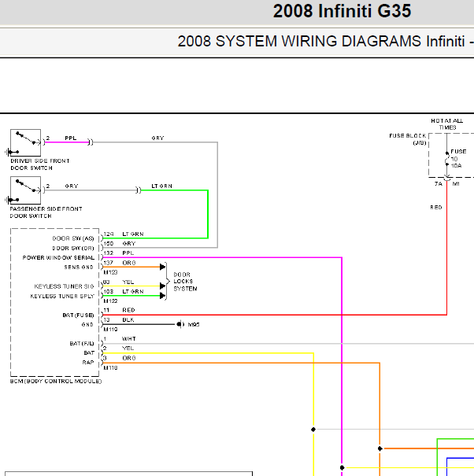The height and width of the screenshot is (476, 474).
Task: Click the 'DOOR SW (AS)' terminal label
Action: pos(73,238)
